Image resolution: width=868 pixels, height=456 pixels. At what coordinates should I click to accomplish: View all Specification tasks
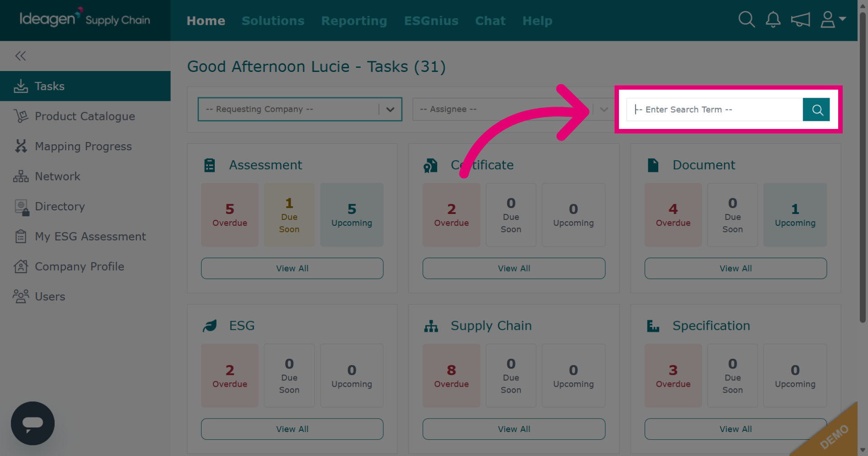coord(736,429)
